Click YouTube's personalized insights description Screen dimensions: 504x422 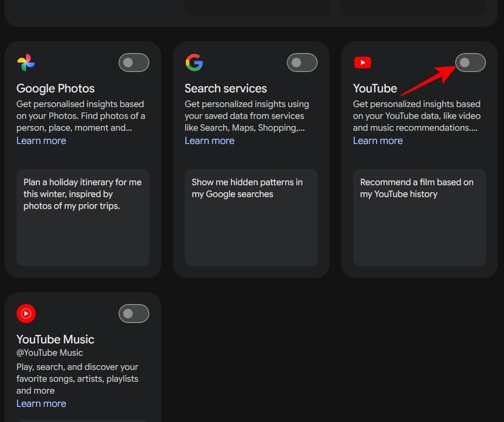click(x=417, y=116)
